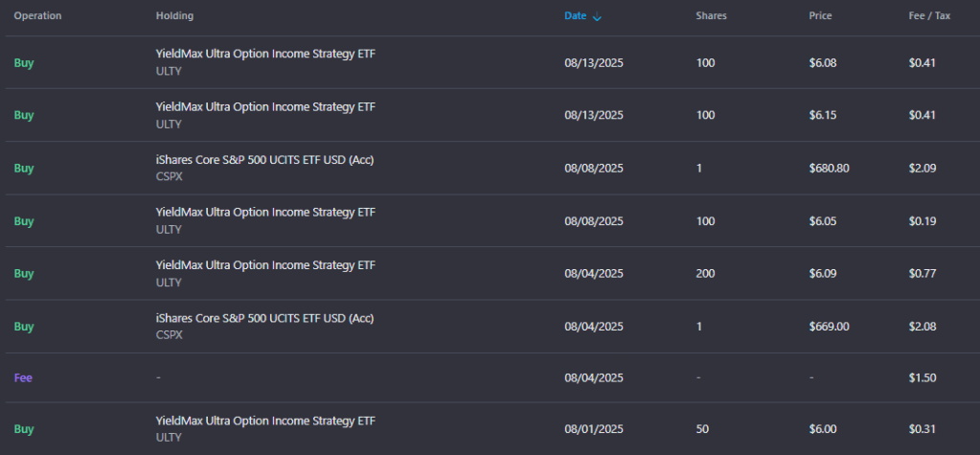980x455 pixels.
Task: Click the sort arrow next to Date
Action: [x=598, y=17]
